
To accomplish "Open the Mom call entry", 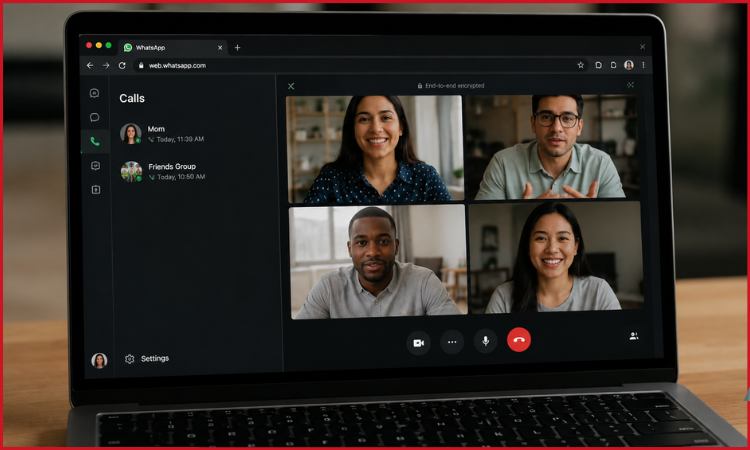I will pyautogui.click(x=194, y=134).
